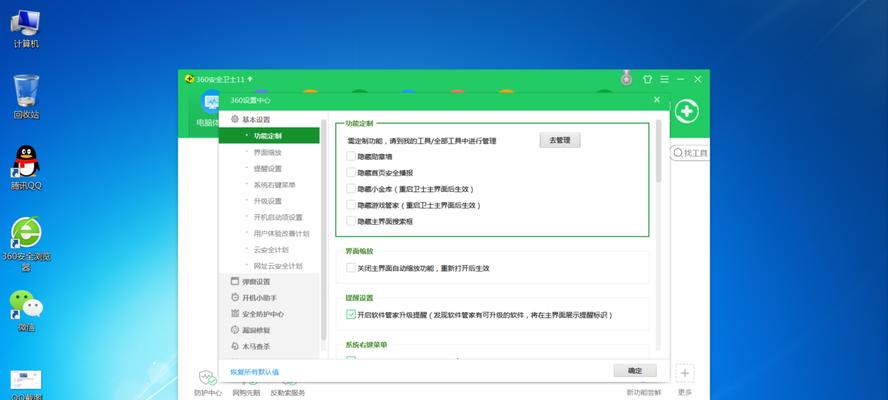
Task: Click the 弹窗设置 window icon
Action: pyautogui.click(x=235, y=282)
